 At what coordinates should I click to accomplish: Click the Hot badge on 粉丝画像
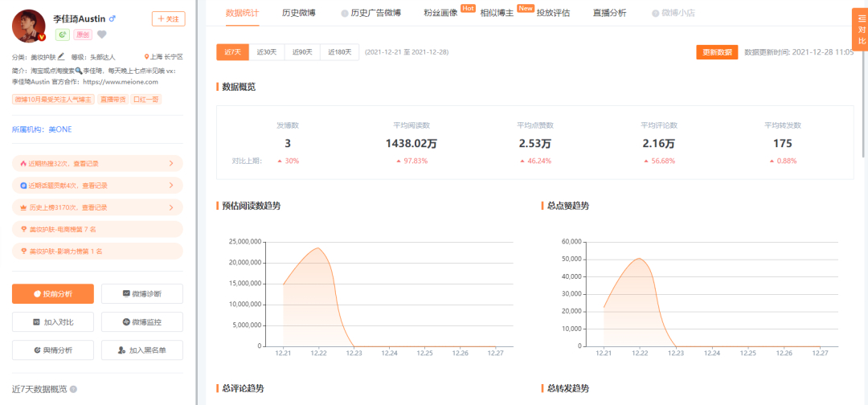click(469, 8)
